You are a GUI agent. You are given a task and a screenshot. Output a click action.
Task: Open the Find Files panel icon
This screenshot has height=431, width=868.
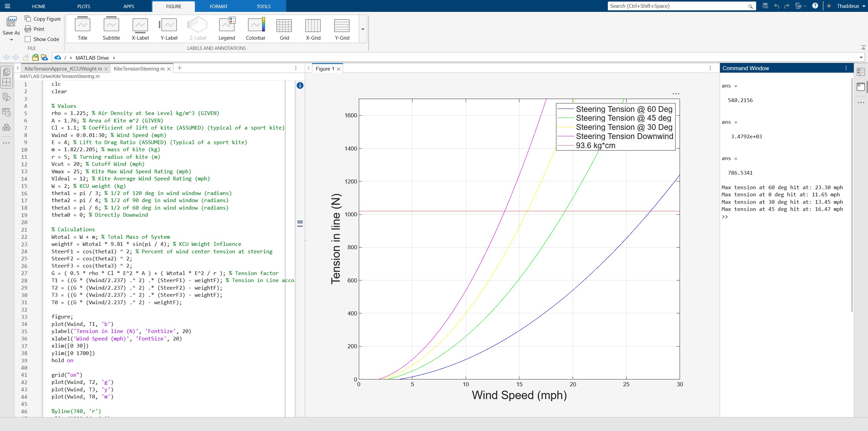pos(6,97)
